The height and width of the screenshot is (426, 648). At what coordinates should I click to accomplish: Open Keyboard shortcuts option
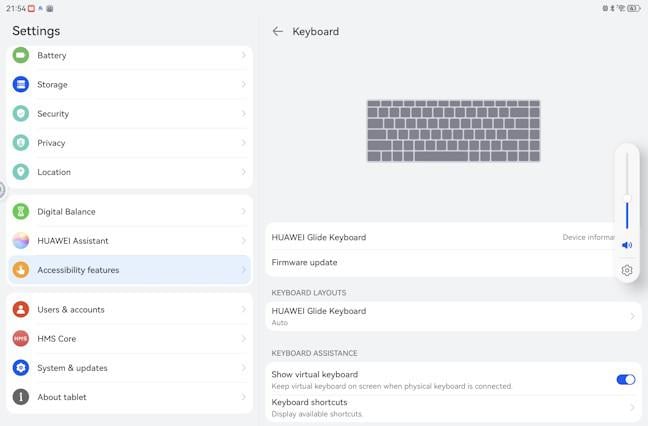(x=453, y=407)
